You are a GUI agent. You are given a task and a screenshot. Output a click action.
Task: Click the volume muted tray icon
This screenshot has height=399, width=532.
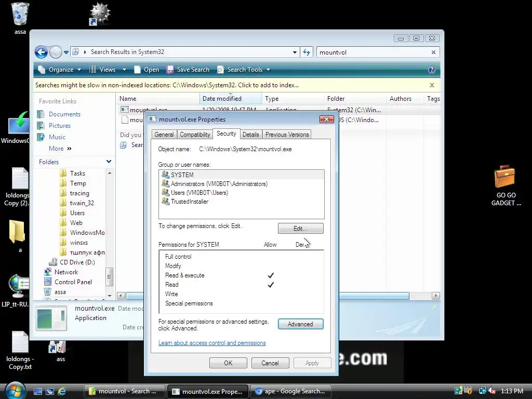[492, 391]
